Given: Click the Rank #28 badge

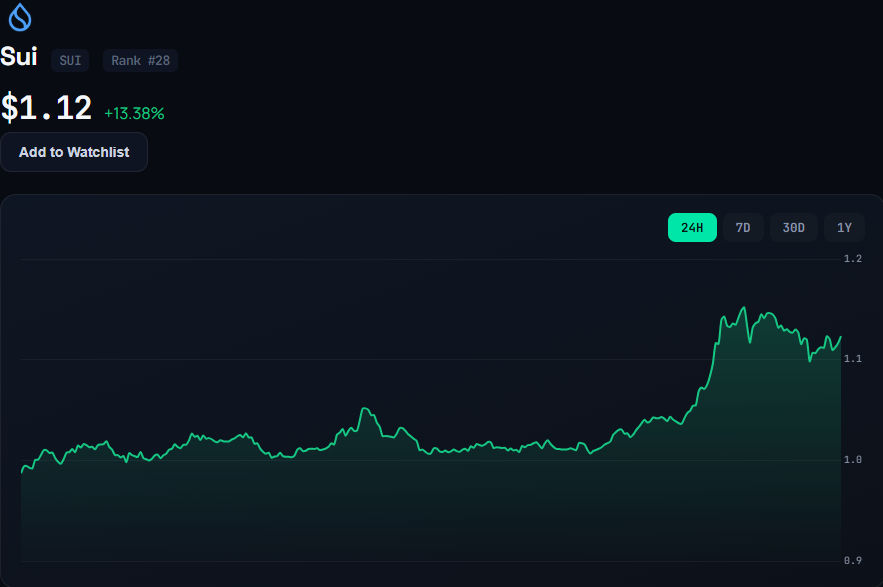Looking at the screenshot, I should pyautogui.click(x=140, y=60).
